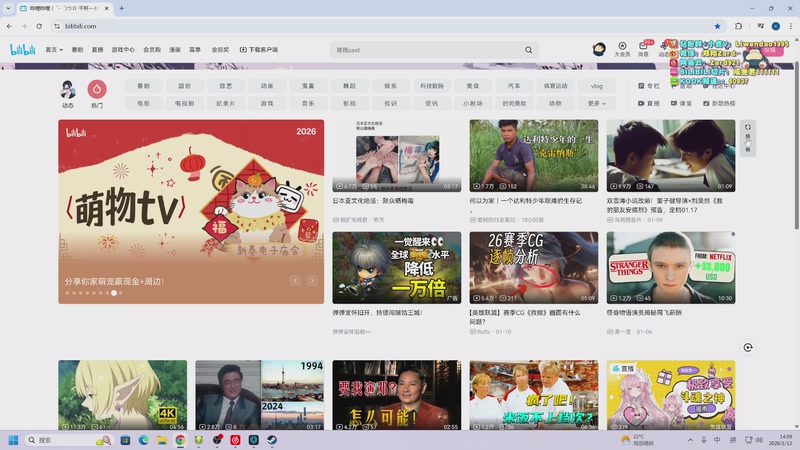
Task: Expand the system tray hidden icons chevron
Action: (690, 440)
